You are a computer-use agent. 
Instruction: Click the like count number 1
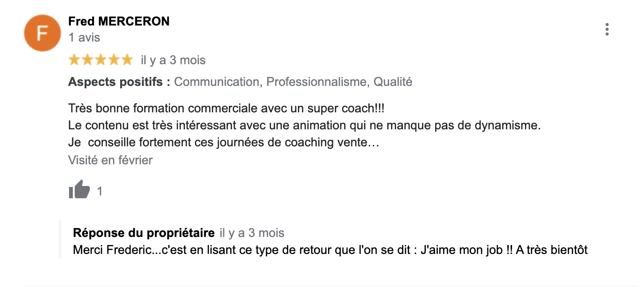[x=100, y=191]
